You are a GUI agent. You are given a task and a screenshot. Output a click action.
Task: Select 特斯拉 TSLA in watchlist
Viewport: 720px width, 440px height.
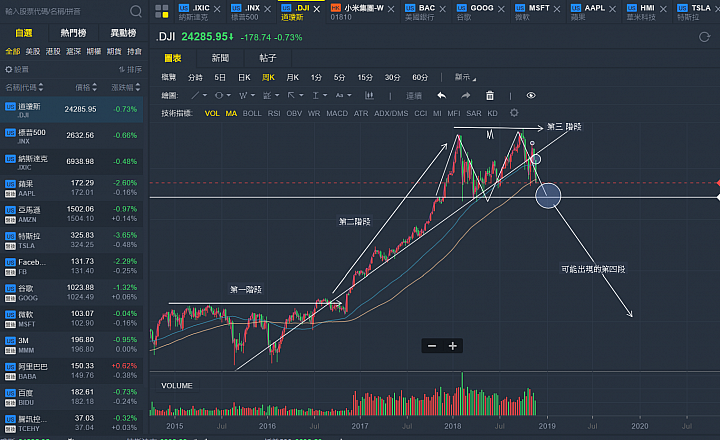click(72, 240)
